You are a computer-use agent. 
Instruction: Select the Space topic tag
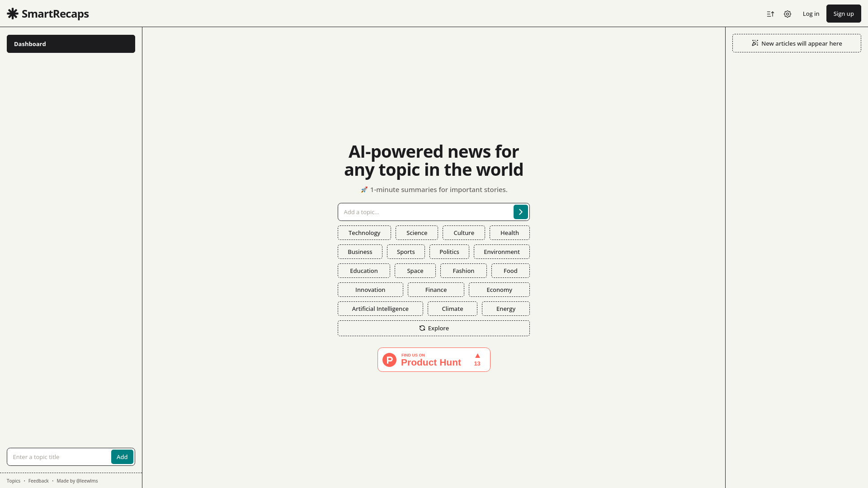click(415, 271)
